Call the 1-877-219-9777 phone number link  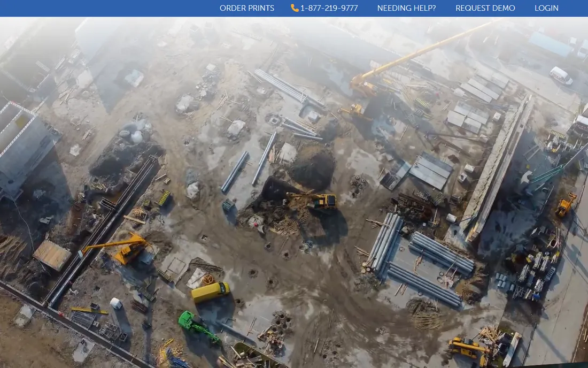click(329, 8)
